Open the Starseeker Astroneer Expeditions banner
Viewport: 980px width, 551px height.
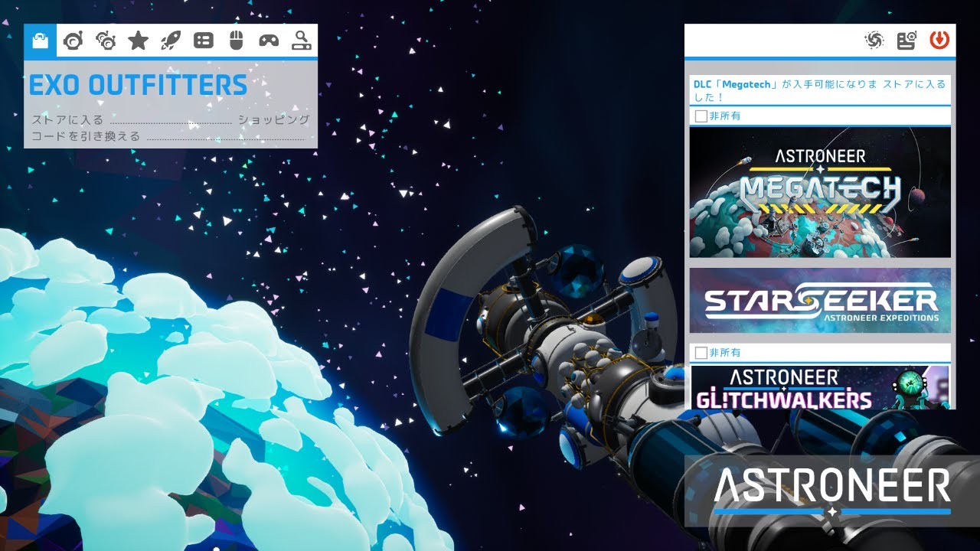[820, 300]
